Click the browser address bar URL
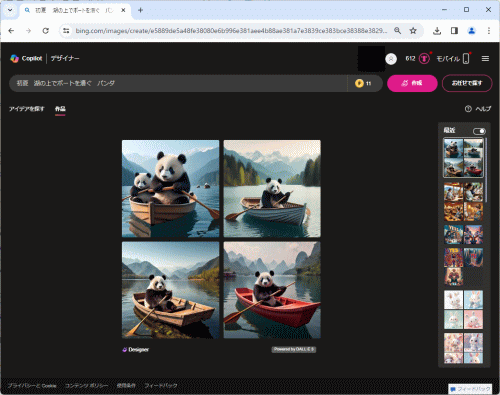Image resolution: width=500 pixels, height=395 pixels. tap(231, 31)
